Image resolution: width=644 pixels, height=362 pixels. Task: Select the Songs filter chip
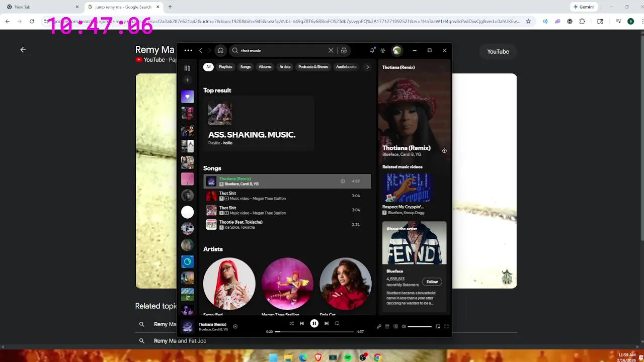246,67
